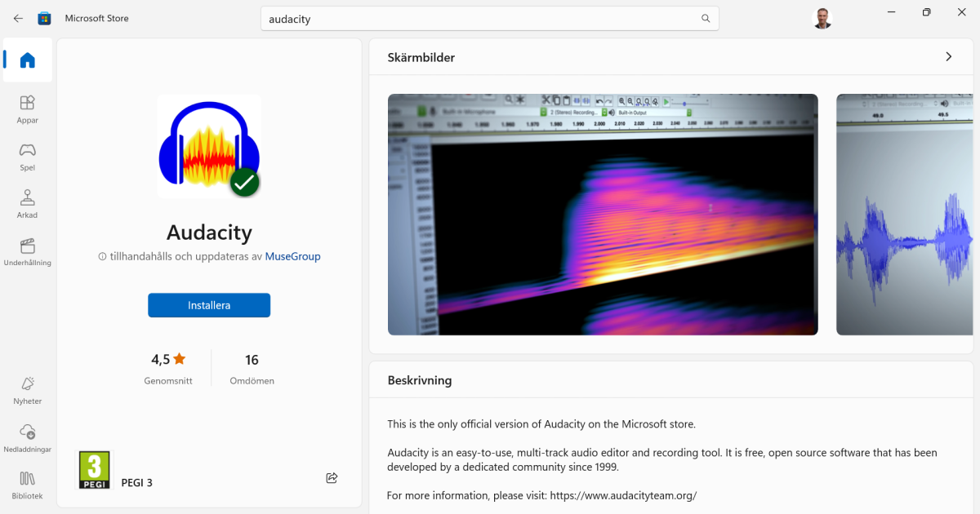Open Nyheter in the sidebar
980x514 pixels.
click(x=28, y=390)
